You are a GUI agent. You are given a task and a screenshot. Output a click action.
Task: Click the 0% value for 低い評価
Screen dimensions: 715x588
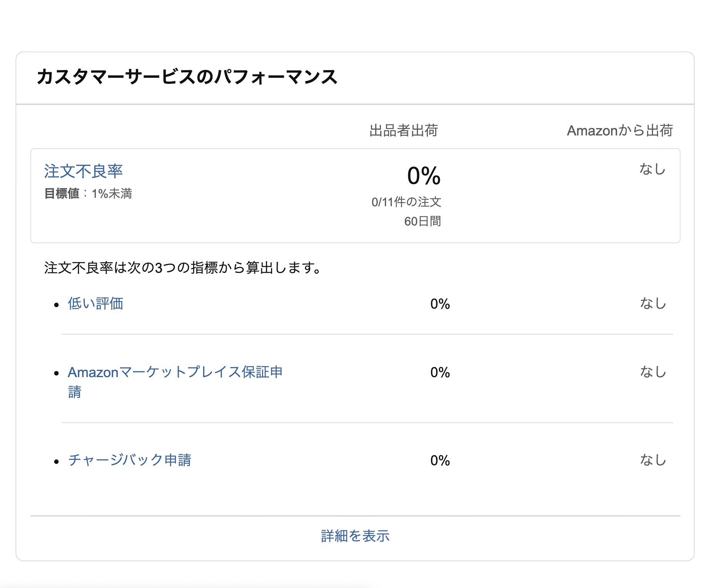tap(440, 304)
